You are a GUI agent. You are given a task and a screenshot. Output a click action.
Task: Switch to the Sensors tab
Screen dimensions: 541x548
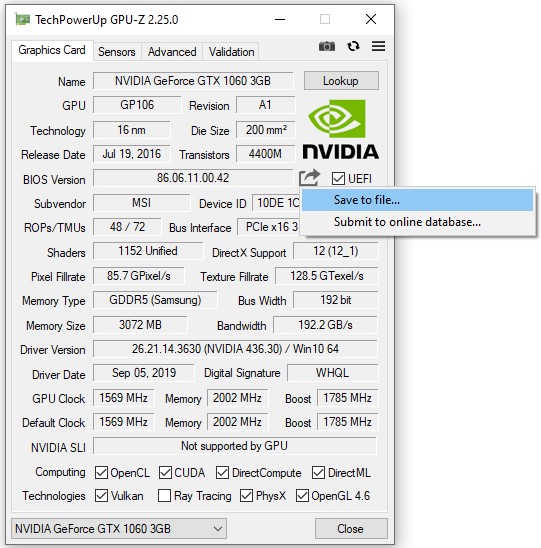117,52
